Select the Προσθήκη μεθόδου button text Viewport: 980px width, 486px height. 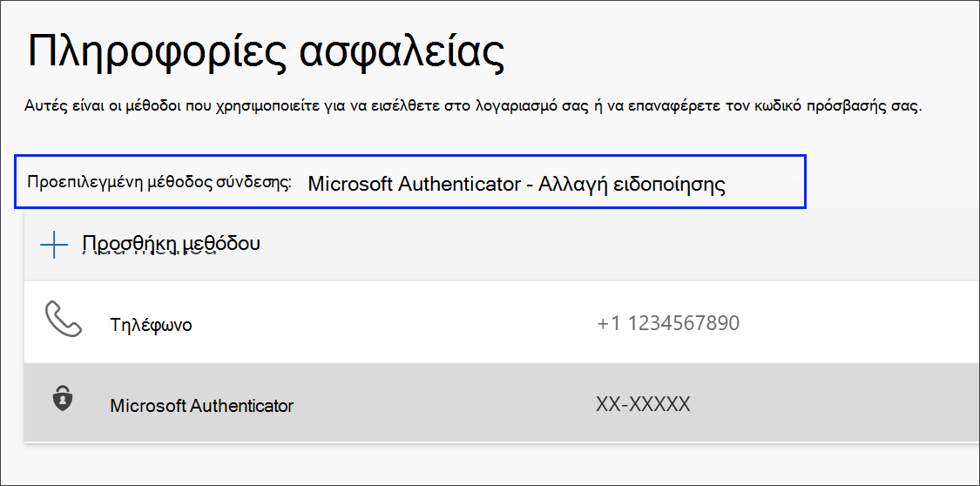coord(172,244)
